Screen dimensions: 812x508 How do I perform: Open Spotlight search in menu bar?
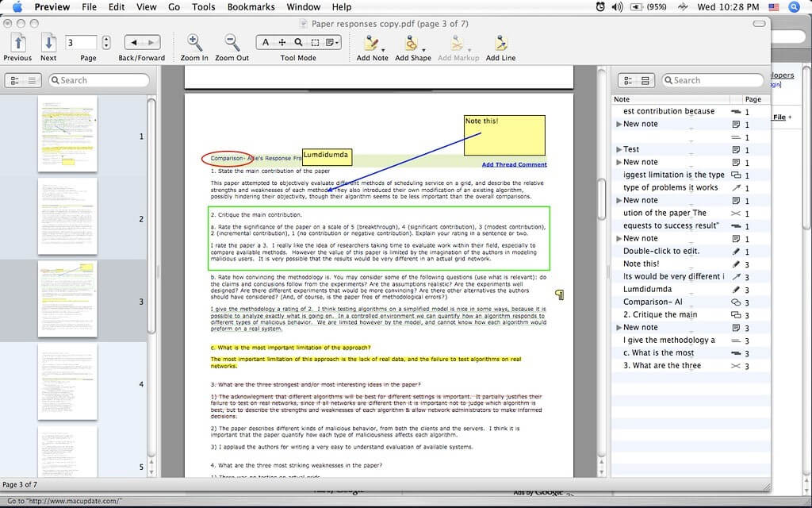[794, 6]
